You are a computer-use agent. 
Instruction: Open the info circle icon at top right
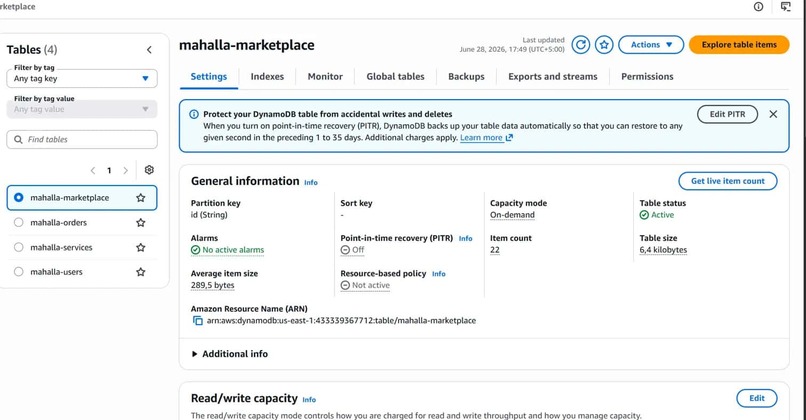[x=758, y=7]
